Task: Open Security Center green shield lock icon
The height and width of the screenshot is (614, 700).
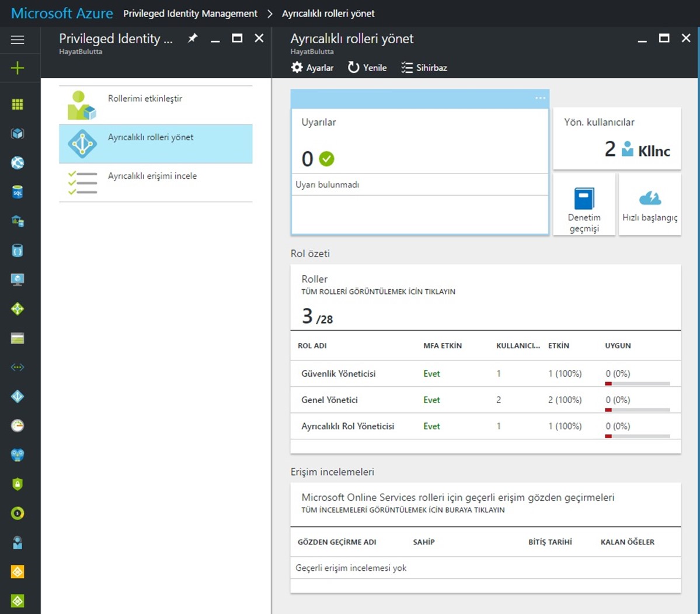Action: click(x=18, y=484)
